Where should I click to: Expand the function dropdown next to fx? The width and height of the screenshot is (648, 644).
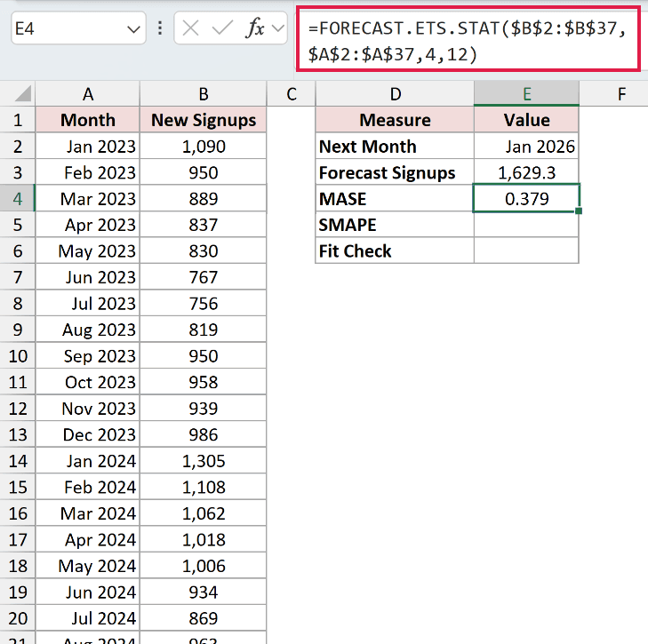point(278,28)
